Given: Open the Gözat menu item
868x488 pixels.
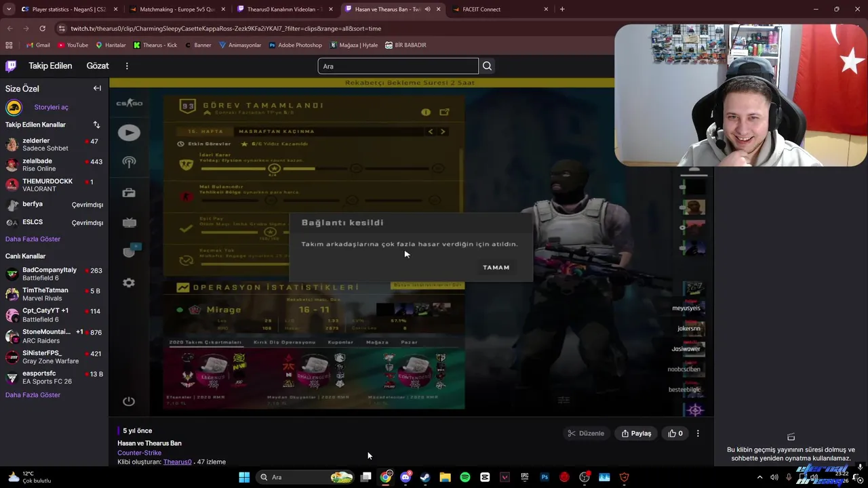Looking at the screenshot, I should click(98, 66).
